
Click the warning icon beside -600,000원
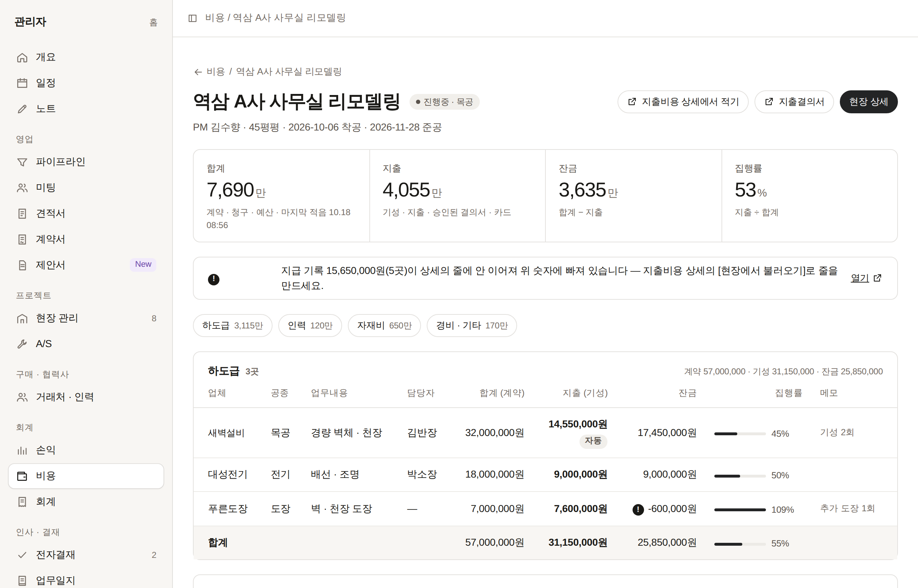[x=638, y=509]
